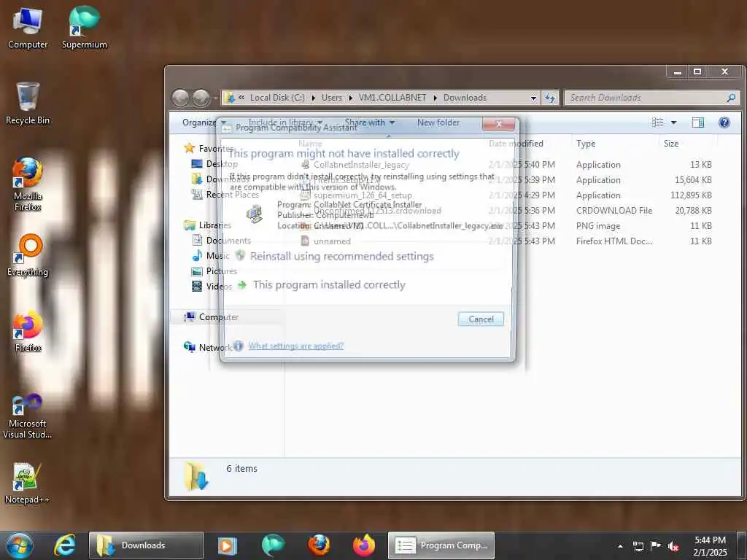The height and width of the screenshot is (560, 747).
Task: Click the CRDOWNLOAD File type cell
Action: 614,211
